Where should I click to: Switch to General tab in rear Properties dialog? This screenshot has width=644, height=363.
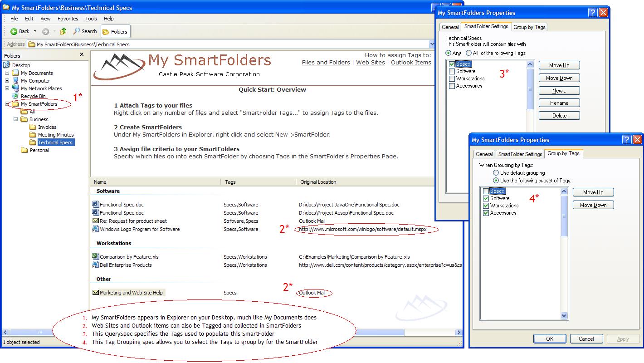coord(450,27)
